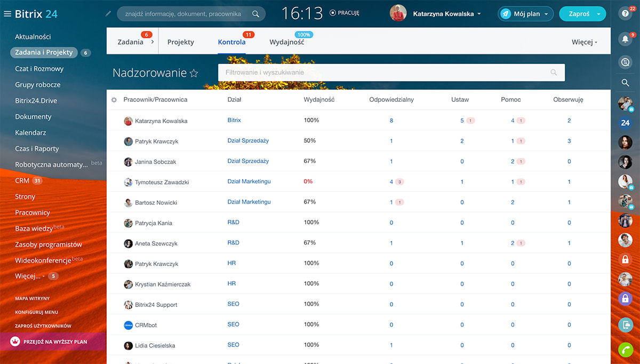
Task: Open CRM in the left sidebar
Action: [22, 181]
